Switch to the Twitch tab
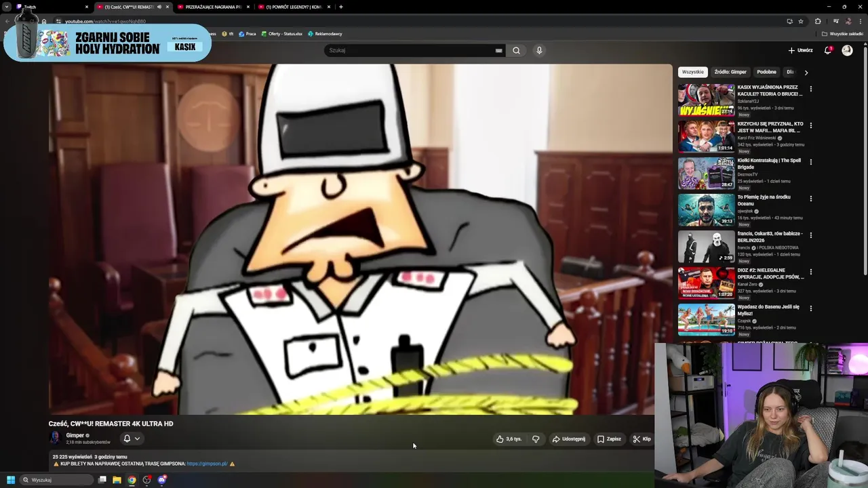Screen dimensions: 868x488 tap(51, 7)
